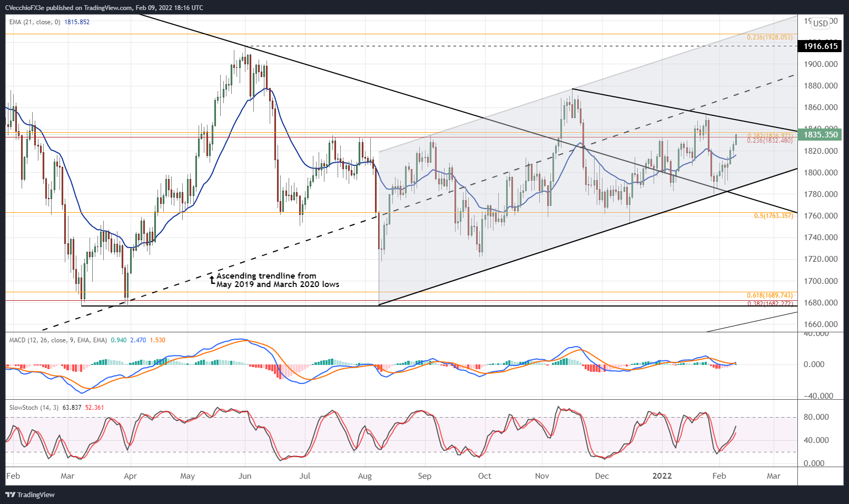
Task: Click the 1680.000 price axis label
Action: 821,303
